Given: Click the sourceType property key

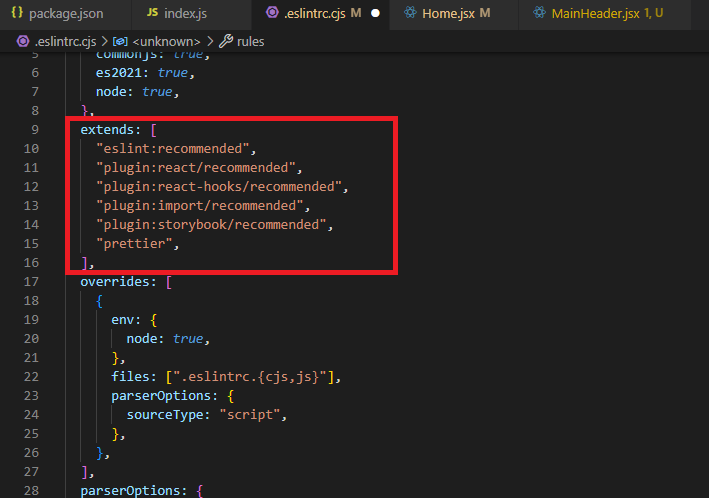Looking at the screenshot, I should [x=165, y=415].
